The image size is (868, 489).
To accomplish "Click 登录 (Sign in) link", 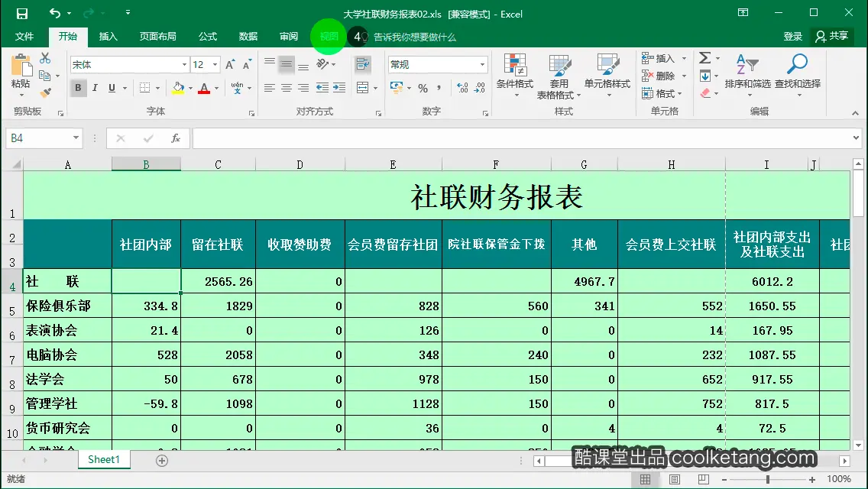I will 792,37.
